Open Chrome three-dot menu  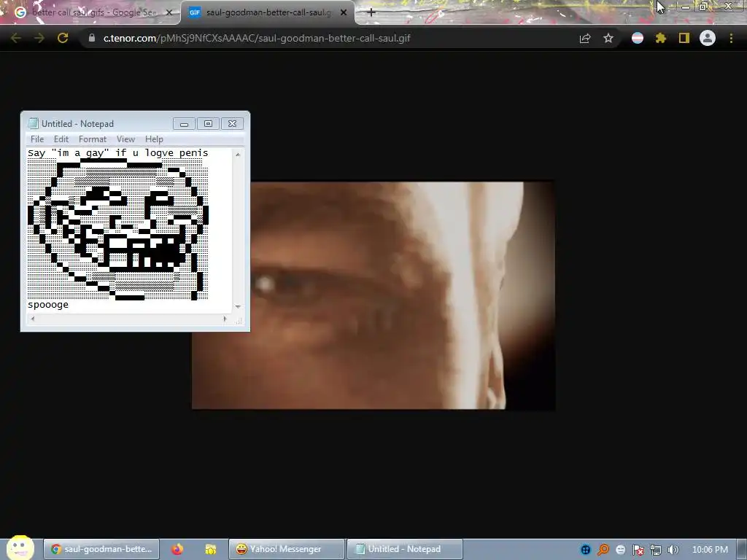pos(731,38)
